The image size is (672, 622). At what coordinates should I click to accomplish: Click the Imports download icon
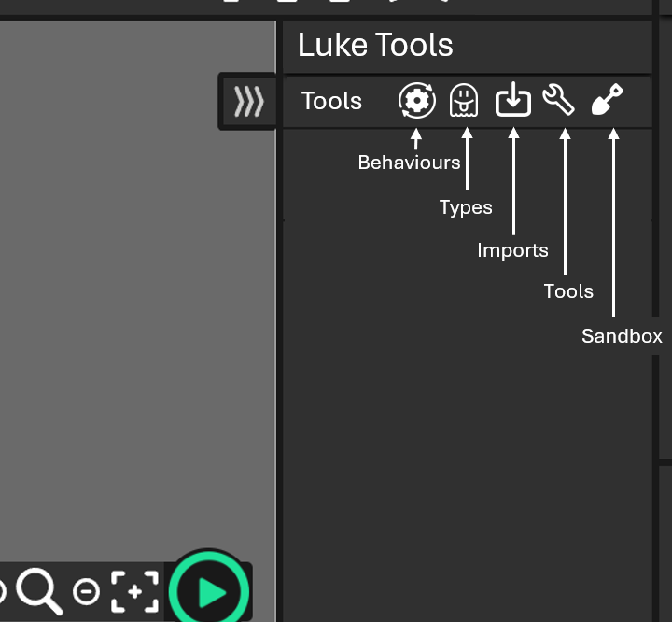[x=512, y=100]
